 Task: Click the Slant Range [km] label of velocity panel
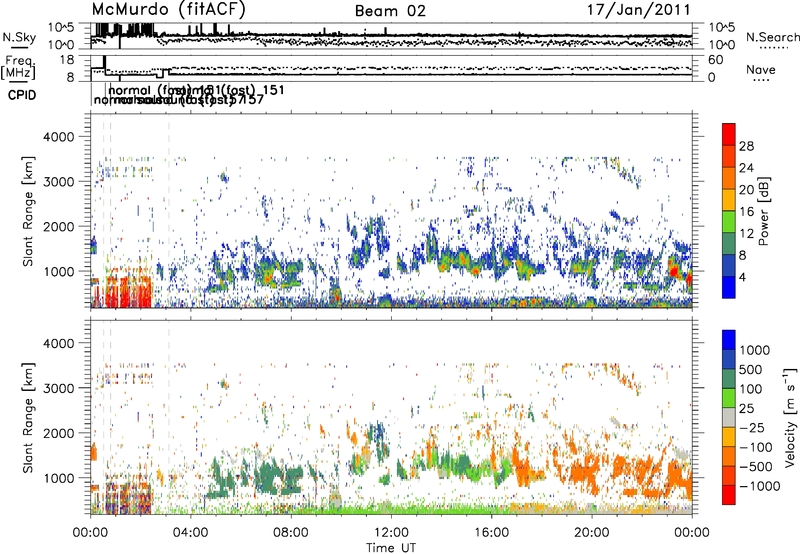coord(28,417)
